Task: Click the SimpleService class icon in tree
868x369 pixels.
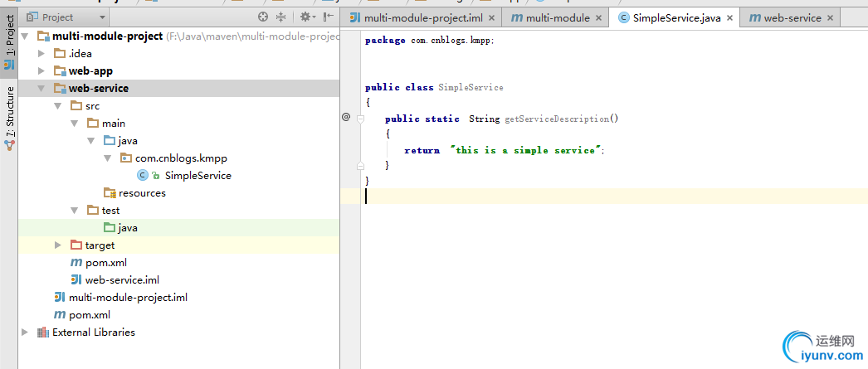Action: pyautogui.click(x=142, y=175)
